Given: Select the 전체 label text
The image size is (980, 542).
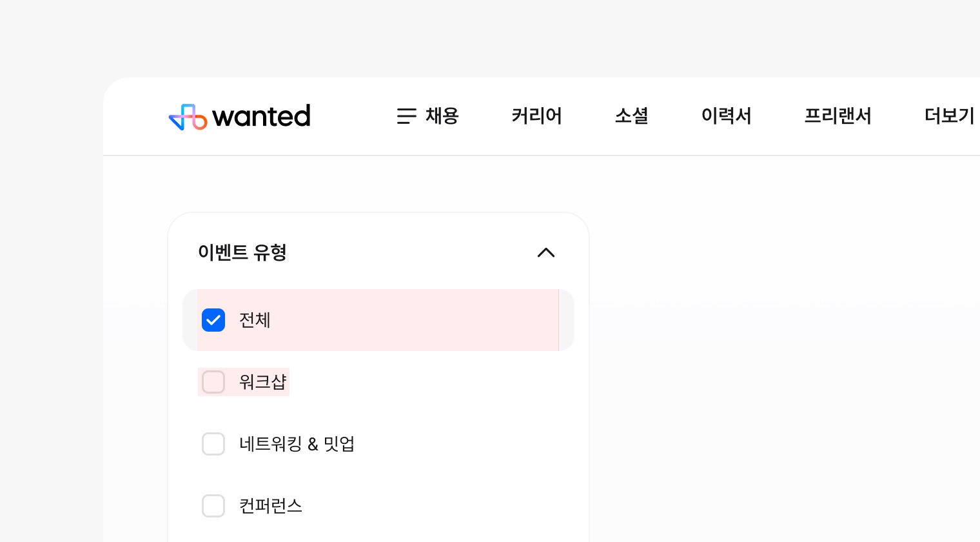Looking at the screenshot, I should click(255, 320).
